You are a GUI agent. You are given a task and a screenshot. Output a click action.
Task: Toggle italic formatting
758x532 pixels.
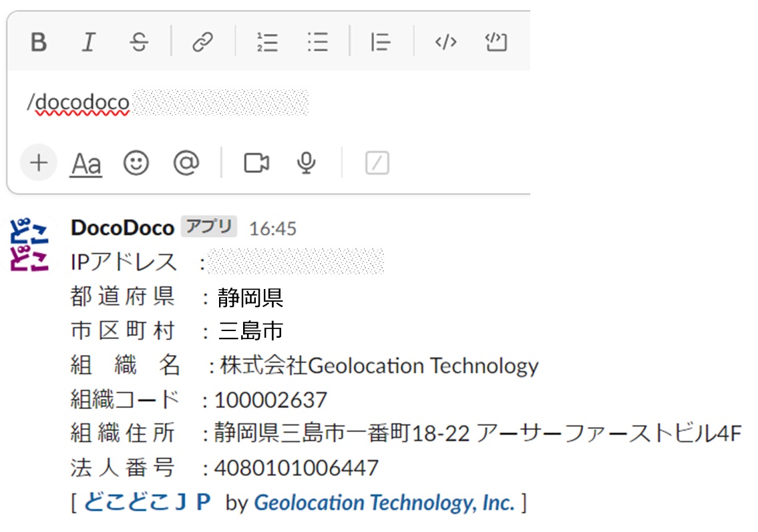[x=88, y=41]
